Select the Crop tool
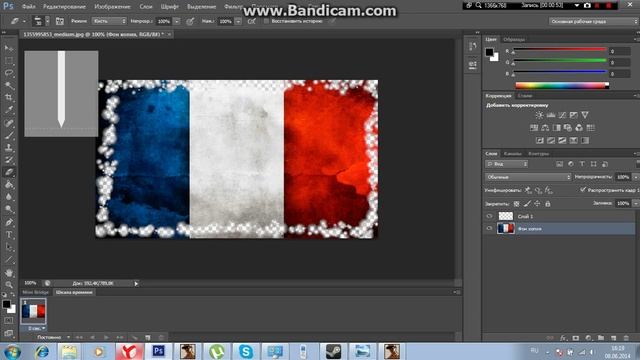 coord(9,98)
